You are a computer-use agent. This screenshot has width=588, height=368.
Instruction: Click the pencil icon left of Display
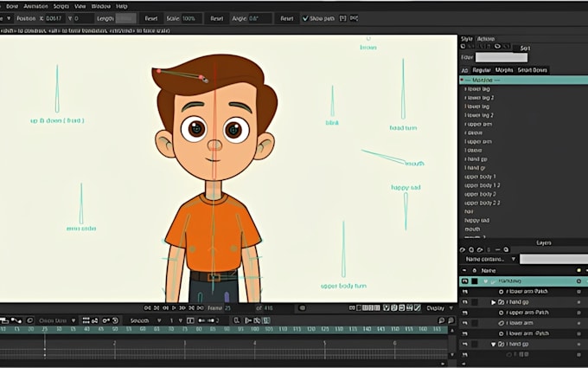click(x=418, y=308)
